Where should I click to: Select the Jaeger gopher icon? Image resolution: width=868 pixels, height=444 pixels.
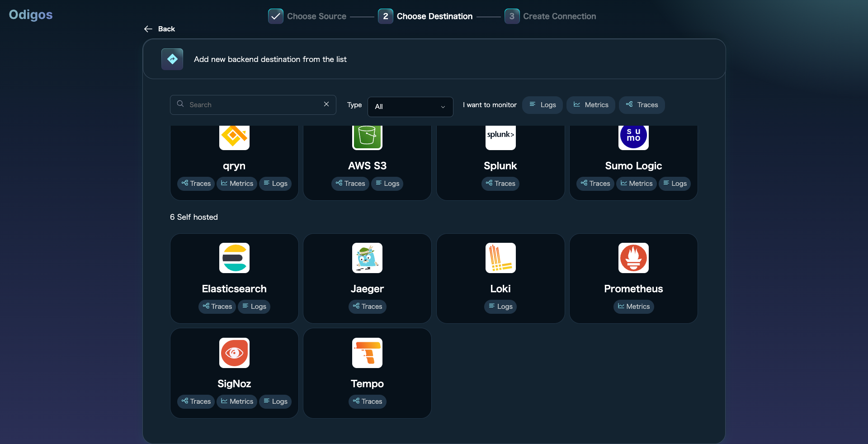click(367, 258)
